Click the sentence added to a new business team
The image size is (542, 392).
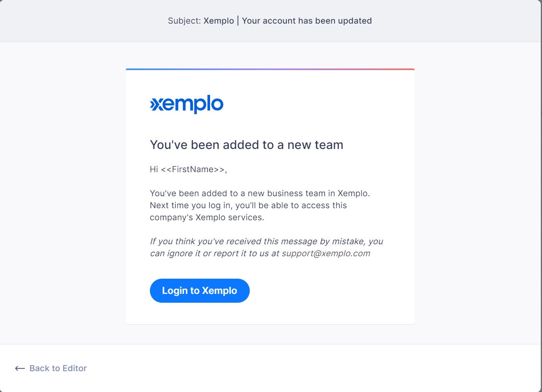260,193
